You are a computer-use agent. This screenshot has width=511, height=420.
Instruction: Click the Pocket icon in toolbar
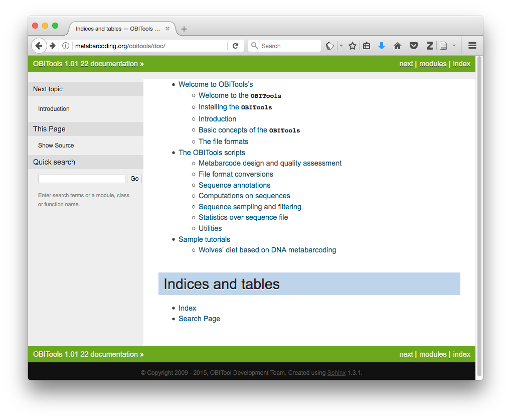tap(414, 46)
